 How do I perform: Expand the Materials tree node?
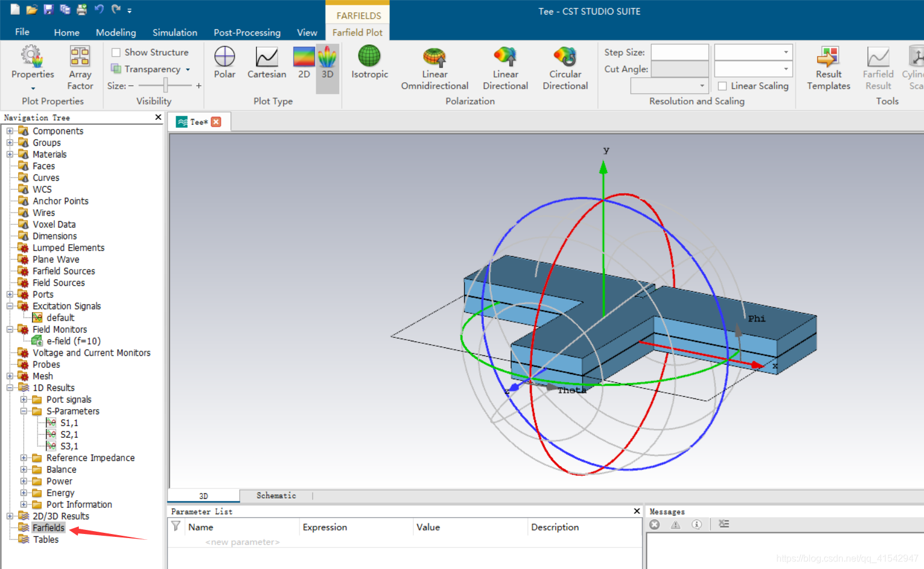point(10,154)
